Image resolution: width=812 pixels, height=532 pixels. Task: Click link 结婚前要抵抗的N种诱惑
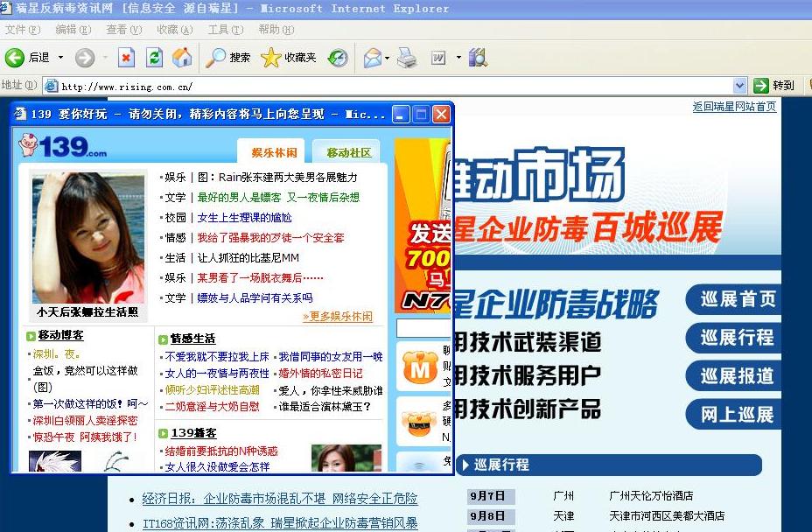click(221, 451)
